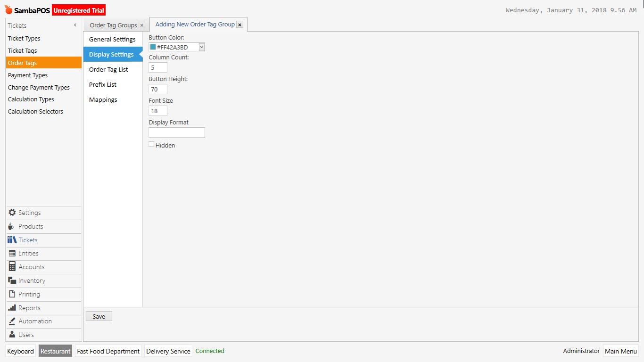Open the Main Menu
644x362 pixels.
[x=620, y=351]
